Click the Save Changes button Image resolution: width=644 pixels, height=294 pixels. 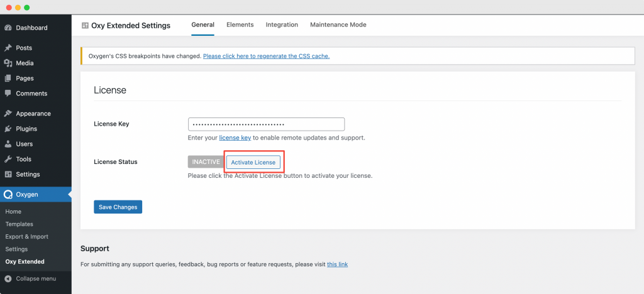(118, 207)
